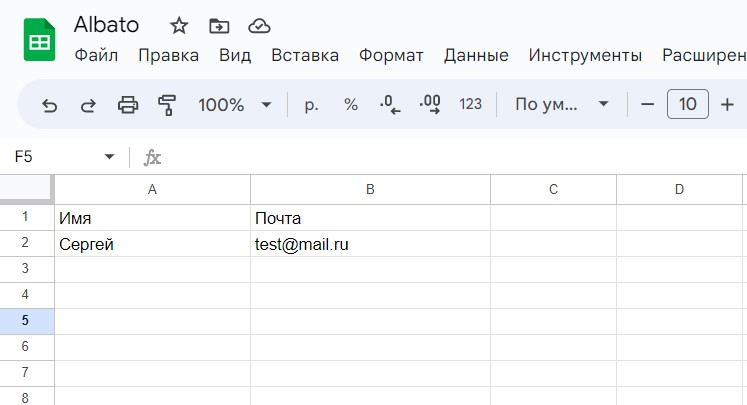Select column B header
Viewport: 747px width, 405px height.
pyautogui.click(x=370, y=190)
